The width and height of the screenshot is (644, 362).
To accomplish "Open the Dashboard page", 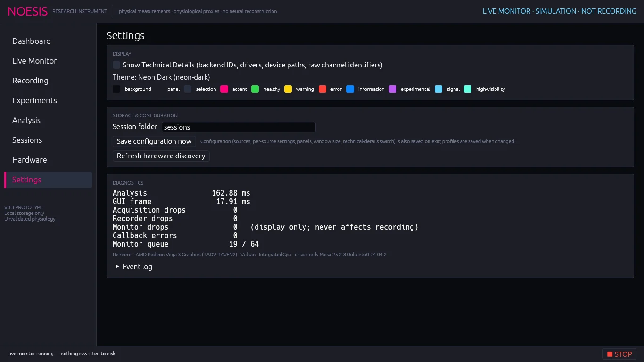I will pyautogui.click(x=48, y=41).
